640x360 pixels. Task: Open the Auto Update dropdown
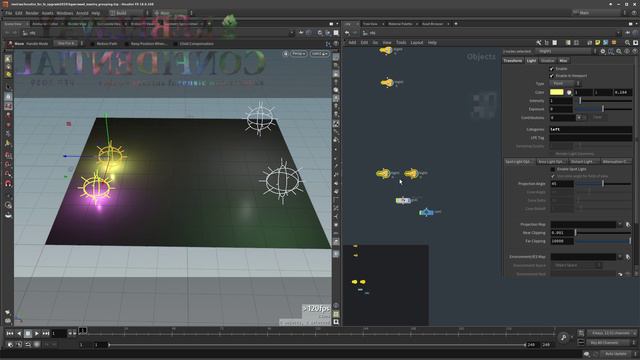tap(618, 354)
